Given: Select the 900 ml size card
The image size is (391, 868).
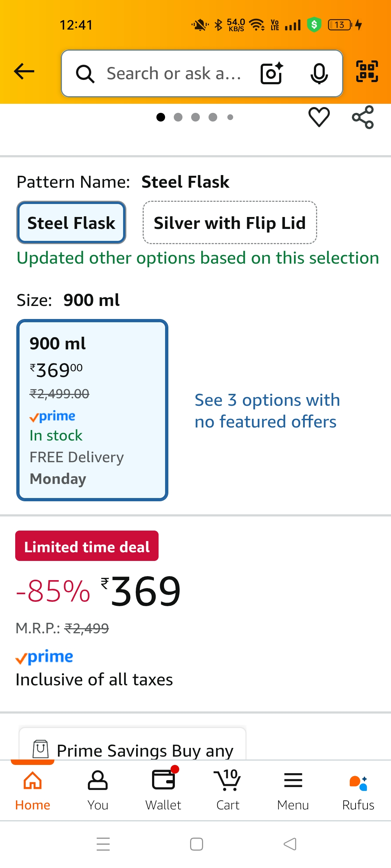Looking at the screenshot, I should tap(92, 410).
